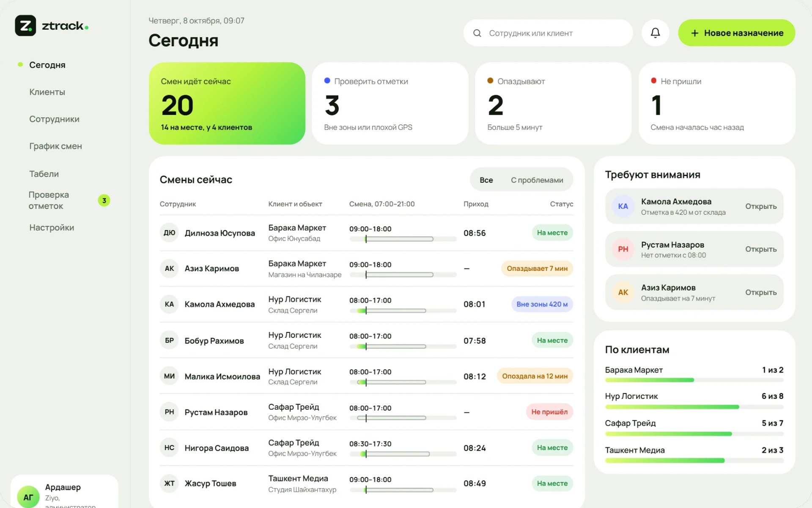Click Сафар Трейд progress bar
Image resolution: width=812 pixels, height=508 pixels.
click(x=694, y=434)
